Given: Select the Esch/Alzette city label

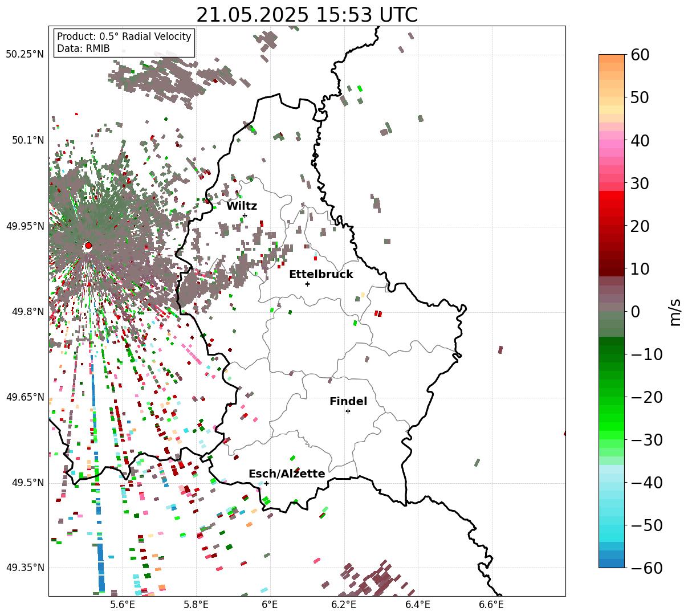Looking at the screenshot, I should [287, 474].
